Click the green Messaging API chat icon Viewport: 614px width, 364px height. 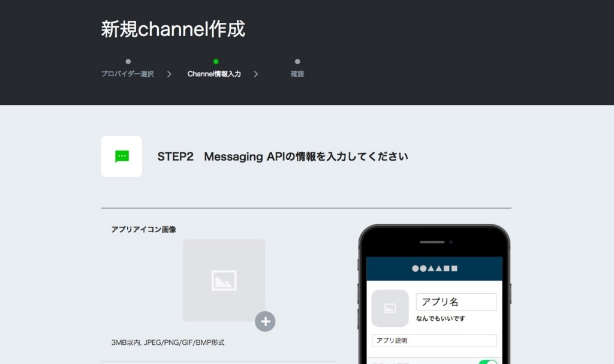(122, 157)
